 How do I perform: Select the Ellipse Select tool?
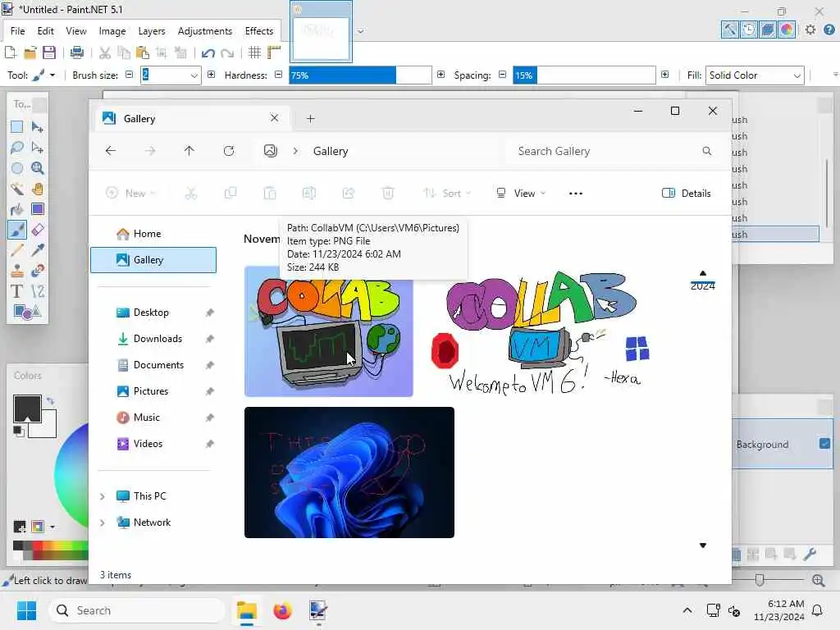click(16, 168)
